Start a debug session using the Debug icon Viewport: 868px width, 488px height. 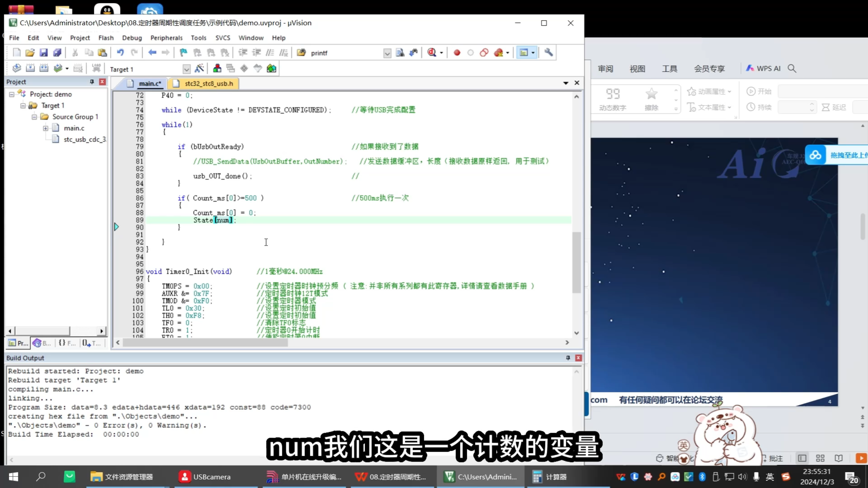432,53
